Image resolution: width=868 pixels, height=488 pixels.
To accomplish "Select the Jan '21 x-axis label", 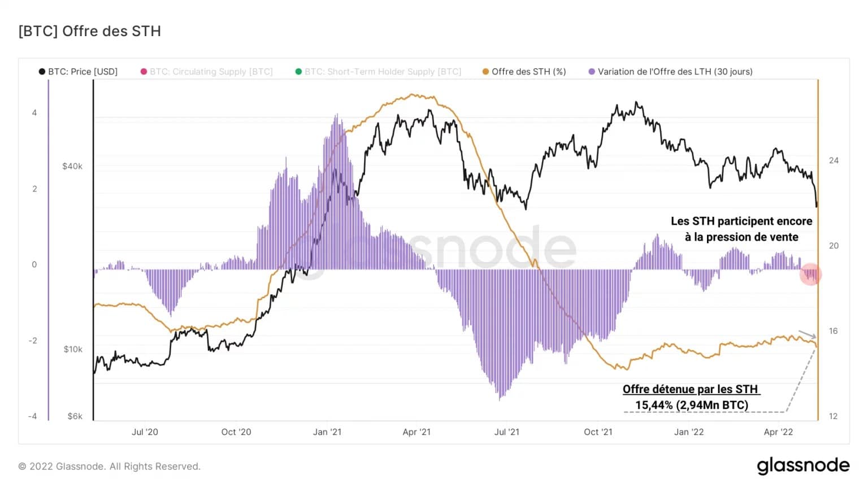I will [327, 432].
